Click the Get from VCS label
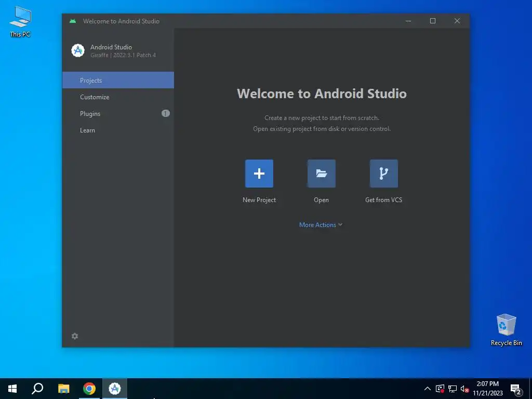This screenshot has width=532, height=399. tap(384, 200)
